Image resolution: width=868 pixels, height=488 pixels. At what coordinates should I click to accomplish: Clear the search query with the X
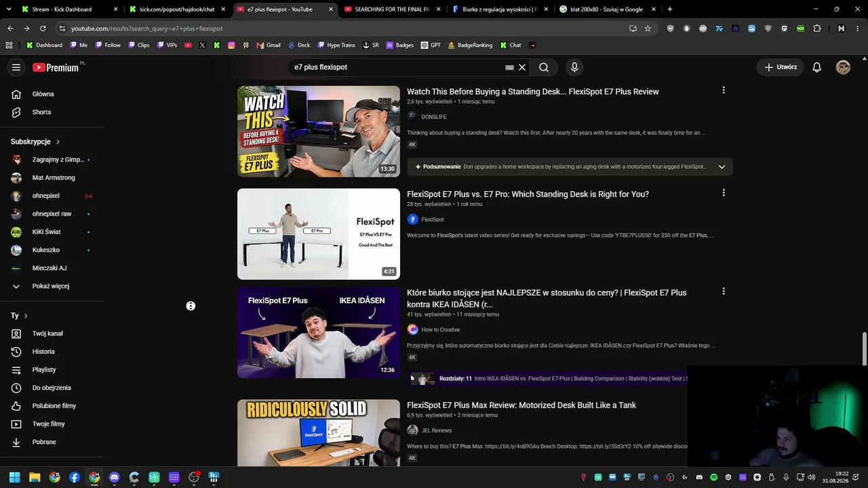pos(522,67)
